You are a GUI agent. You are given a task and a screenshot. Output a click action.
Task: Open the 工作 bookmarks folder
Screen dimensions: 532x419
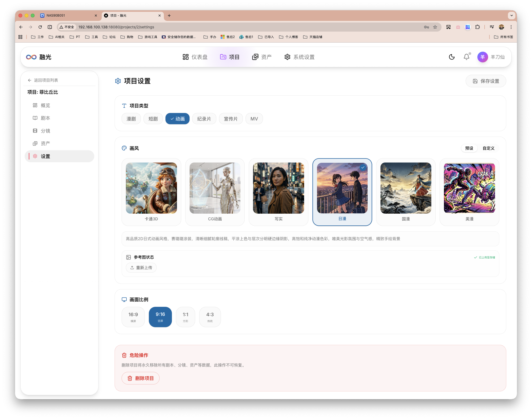37,37
